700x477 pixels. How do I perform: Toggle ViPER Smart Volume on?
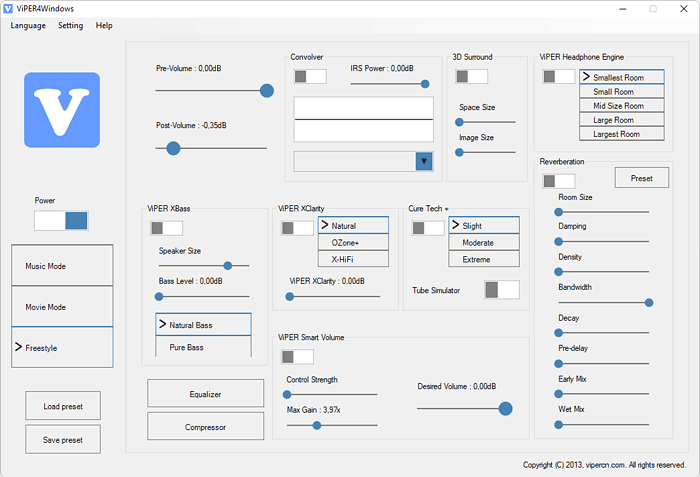(297, 357)
